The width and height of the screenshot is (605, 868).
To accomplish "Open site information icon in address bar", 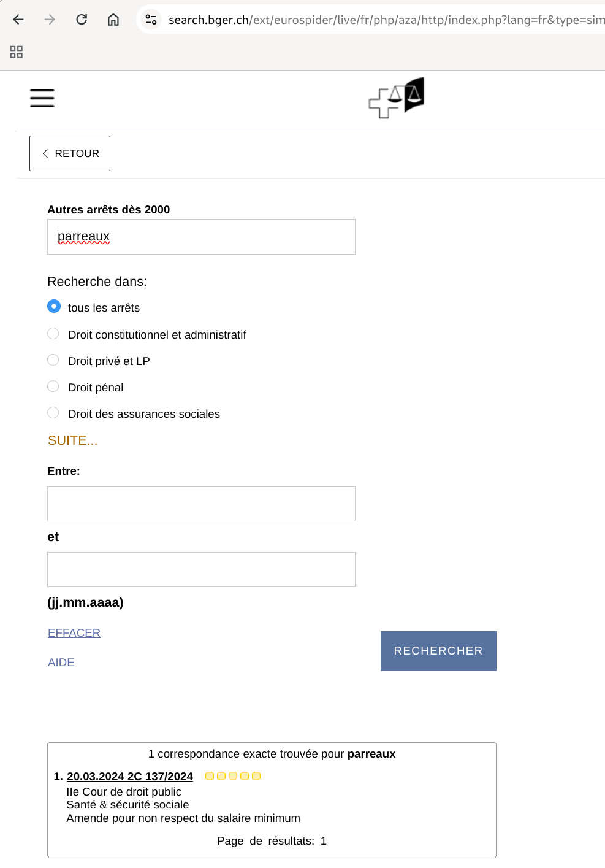I will (x=151, y=20).
